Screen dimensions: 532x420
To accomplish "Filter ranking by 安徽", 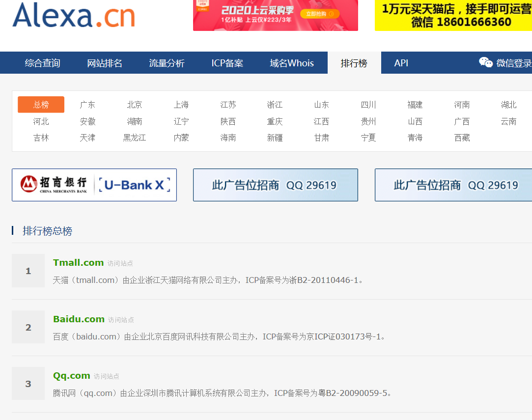I will 87,121.
